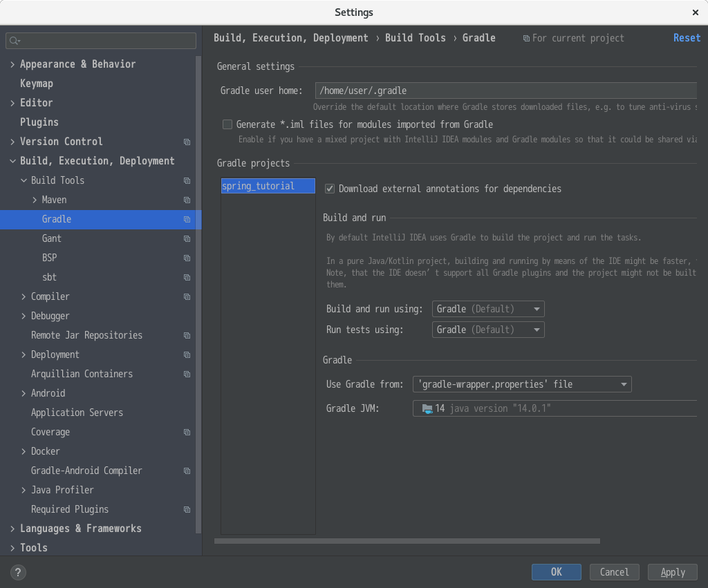Close the Settings dialog with X
708x588 pixels.
(696, 12)
